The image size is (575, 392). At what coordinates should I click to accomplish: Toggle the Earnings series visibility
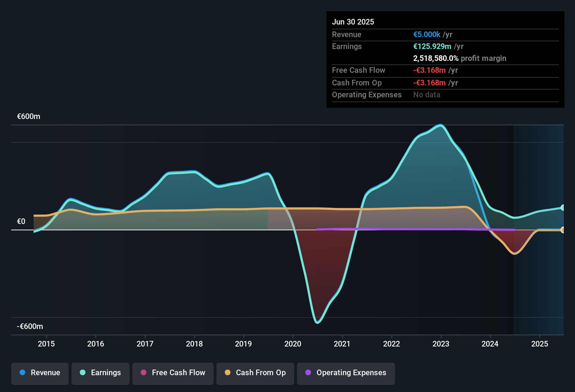[x=101, y=373]
